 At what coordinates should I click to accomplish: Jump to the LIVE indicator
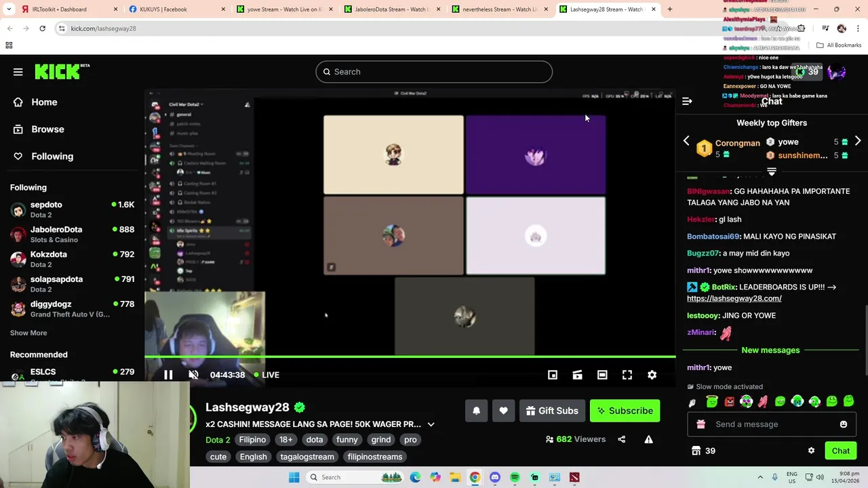267,375
